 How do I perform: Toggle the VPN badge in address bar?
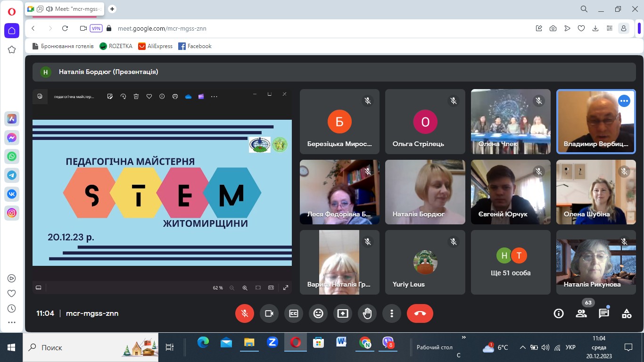(96, 28)
